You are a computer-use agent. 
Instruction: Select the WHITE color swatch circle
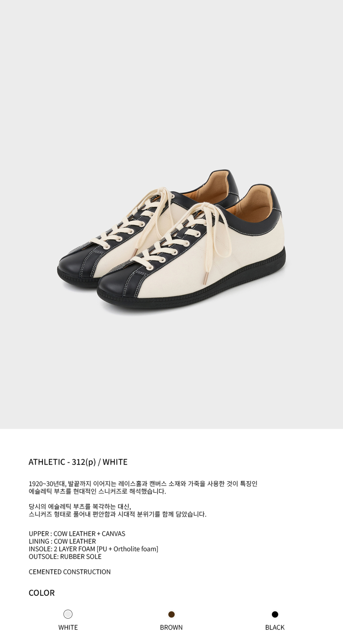tap(68, 614)
